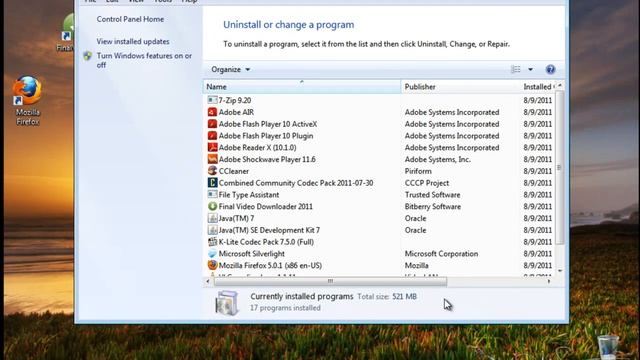Click the Microsoft Corporation publisher cell
The width and height of the screenshot is (640, 360).
point(441,254)
